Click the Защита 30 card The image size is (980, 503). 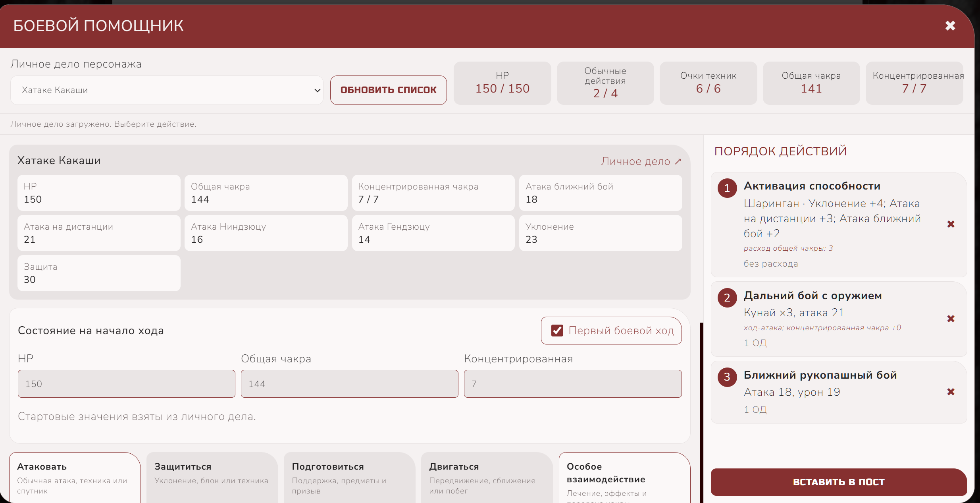[x=99, y=273]
